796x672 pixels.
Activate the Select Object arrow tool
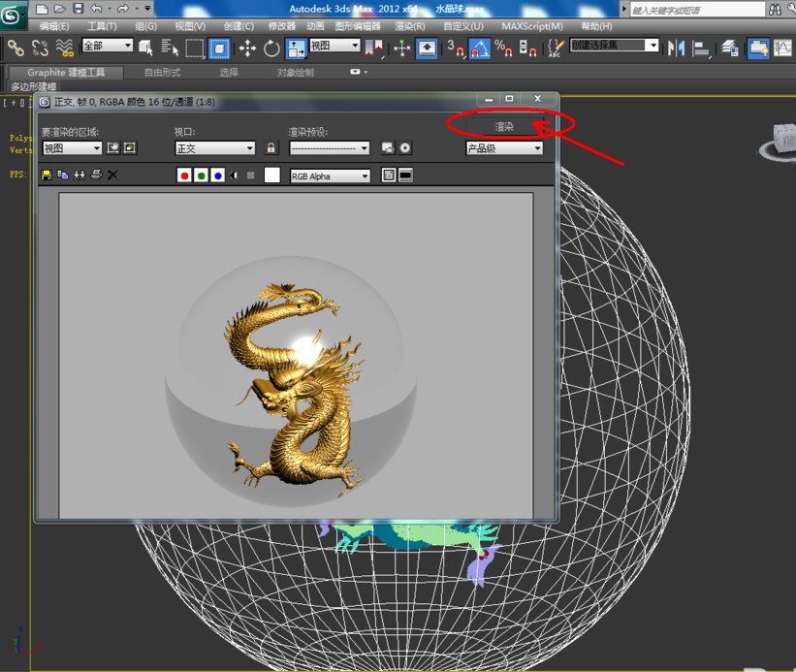click(x=145, y=48)
